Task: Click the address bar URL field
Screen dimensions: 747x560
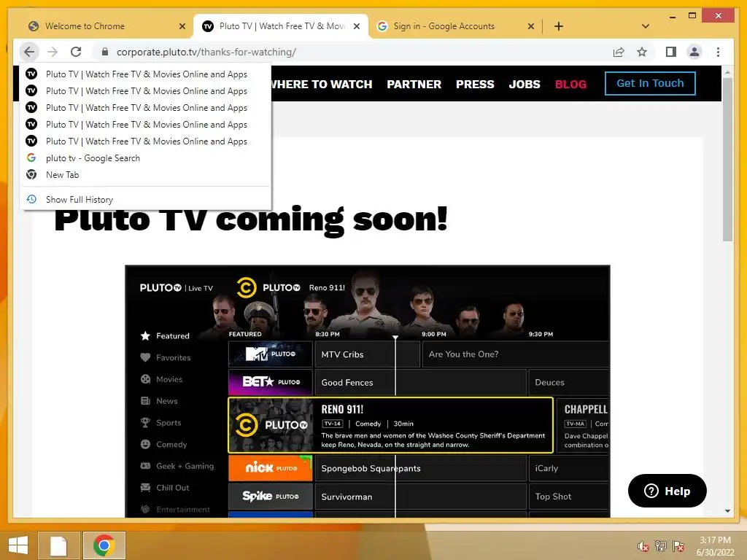Action: click(x=352, y=52)
